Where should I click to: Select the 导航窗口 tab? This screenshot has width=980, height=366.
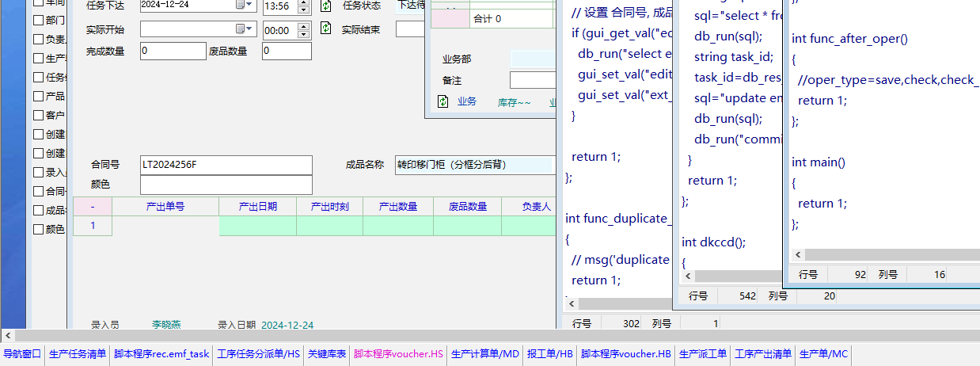click(22, 354)
